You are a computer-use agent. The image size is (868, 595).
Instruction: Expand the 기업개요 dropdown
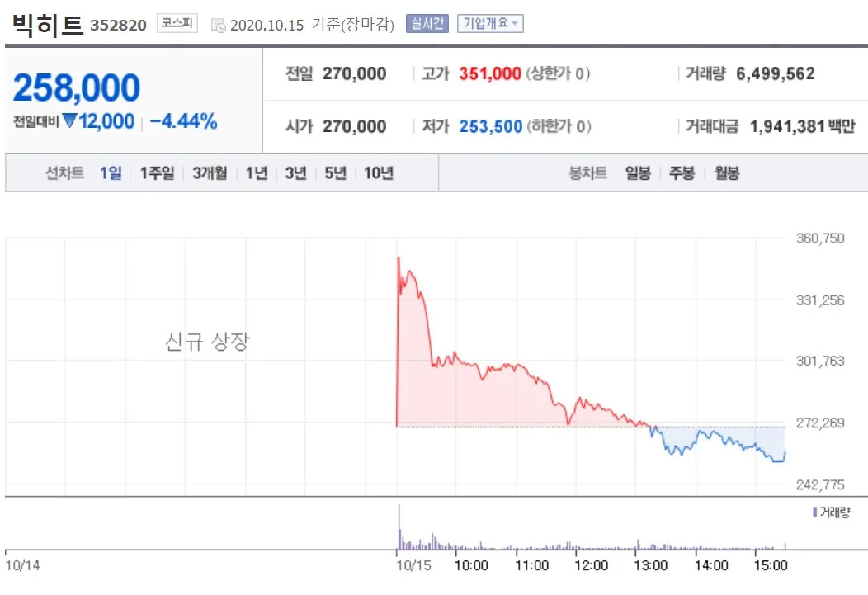(490, 24)
